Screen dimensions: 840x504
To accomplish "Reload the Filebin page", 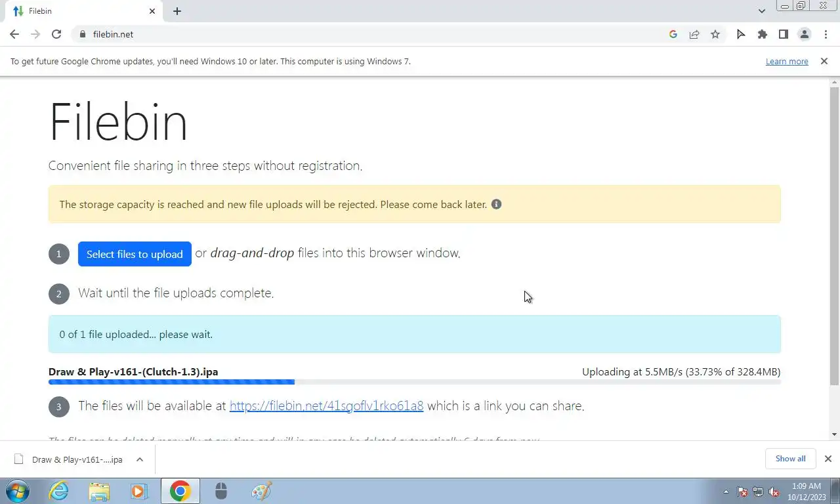I will pos(56,34).
